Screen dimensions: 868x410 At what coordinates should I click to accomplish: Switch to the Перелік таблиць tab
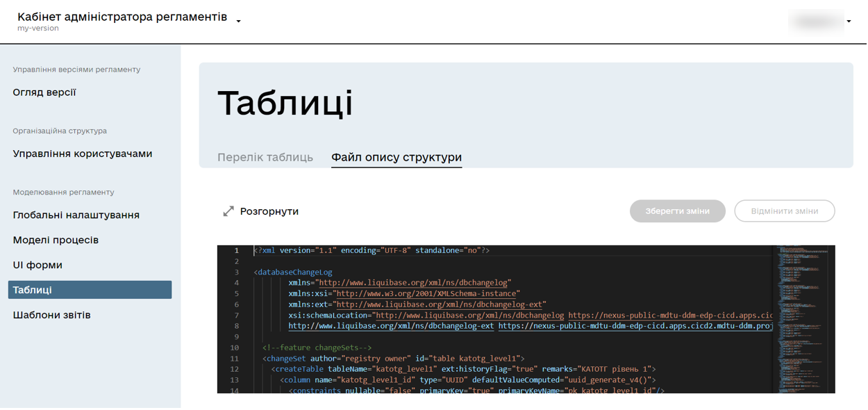point(265,157)
